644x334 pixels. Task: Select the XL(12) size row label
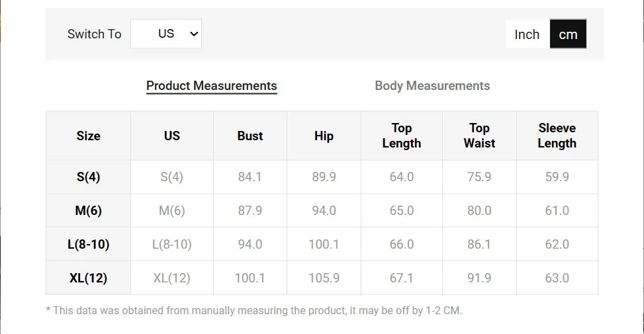point(88,278)
